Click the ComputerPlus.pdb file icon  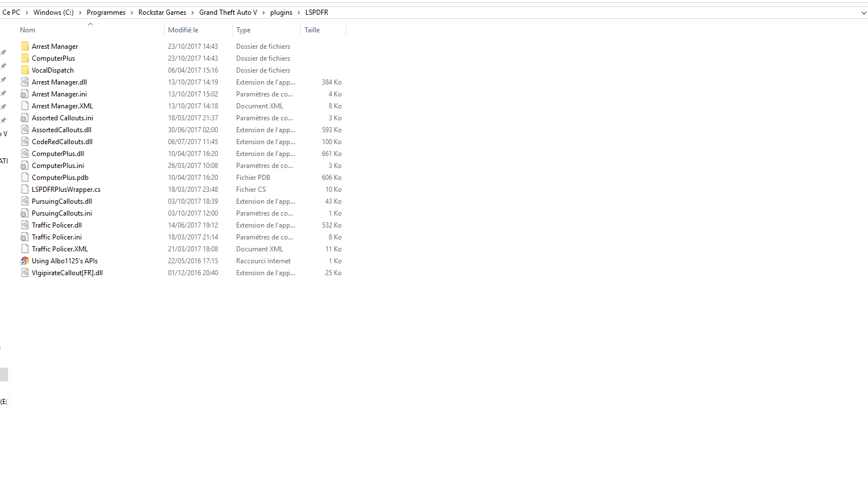click(25, 178)
